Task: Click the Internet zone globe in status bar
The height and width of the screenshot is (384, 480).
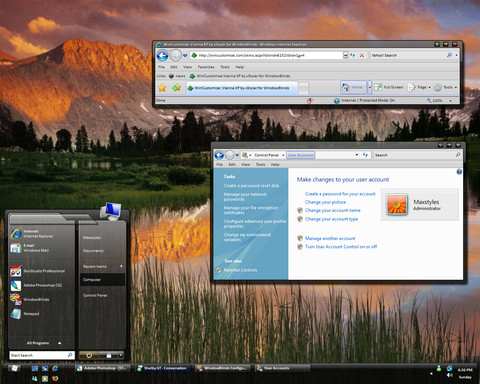Action: click(x=337, y=101)
